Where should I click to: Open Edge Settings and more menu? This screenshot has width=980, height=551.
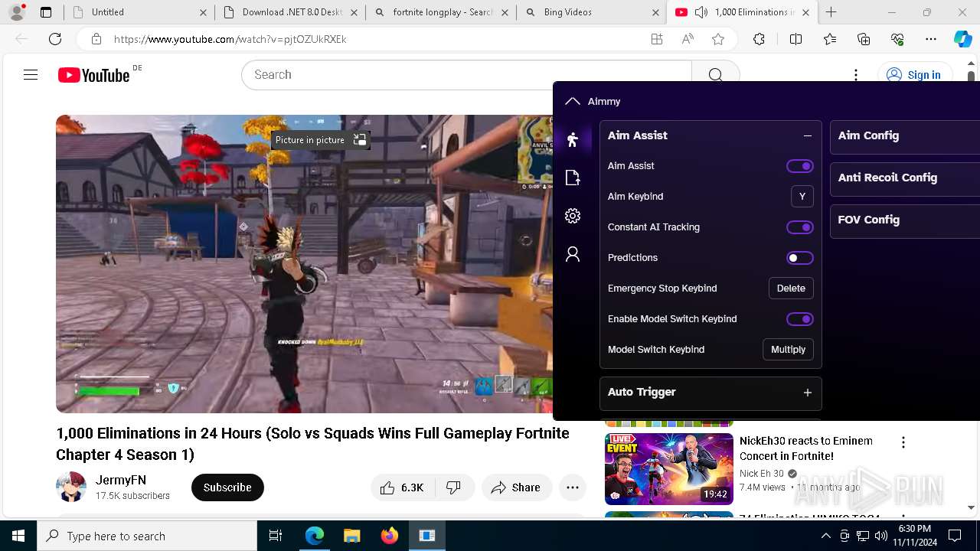[x=931, y=39]
